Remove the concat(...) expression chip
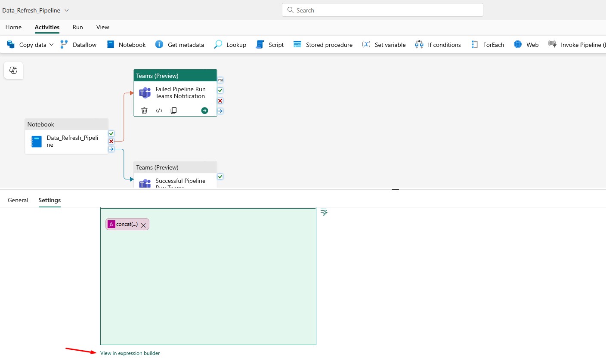This screenshot has width=606, height=364. [x=143, y=225]
